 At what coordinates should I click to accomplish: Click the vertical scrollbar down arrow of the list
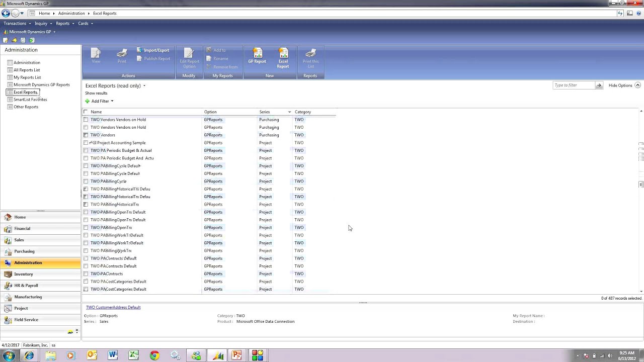pos(641,291)
